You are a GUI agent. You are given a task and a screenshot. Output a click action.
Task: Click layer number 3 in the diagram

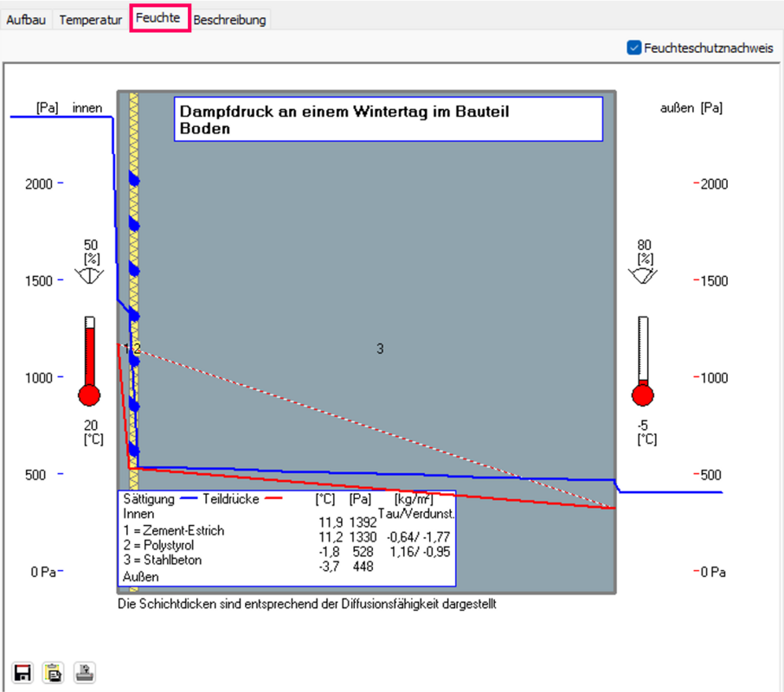[x=380, y=349]
